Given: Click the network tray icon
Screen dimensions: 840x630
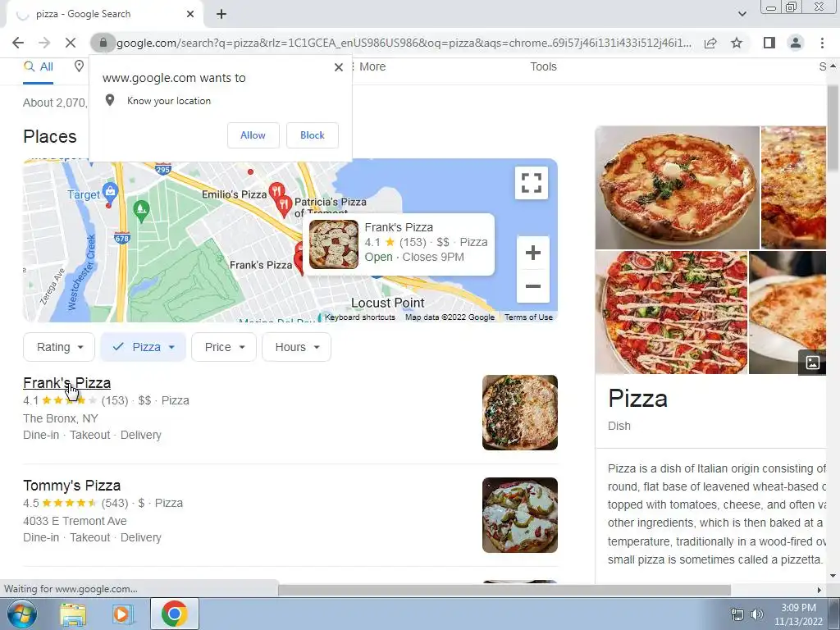Looking at the screenshot, I should point(737,614).
